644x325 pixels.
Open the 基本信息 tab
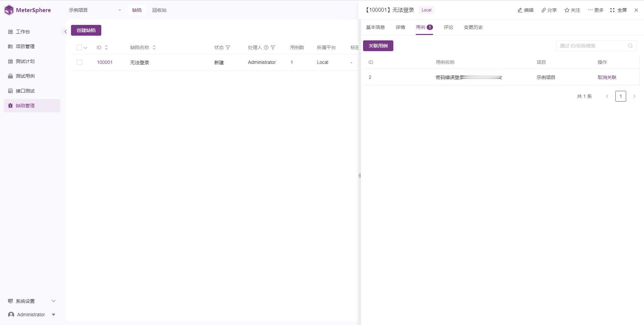375,27
